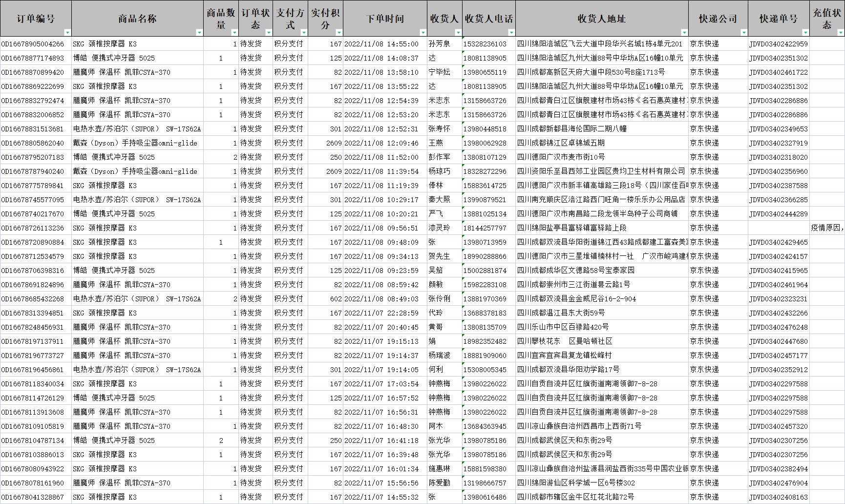The width and height of the screenshot is (845, 504).
Task: Select order time 2022/11/08 14:55:00
Action: point(385,44)
